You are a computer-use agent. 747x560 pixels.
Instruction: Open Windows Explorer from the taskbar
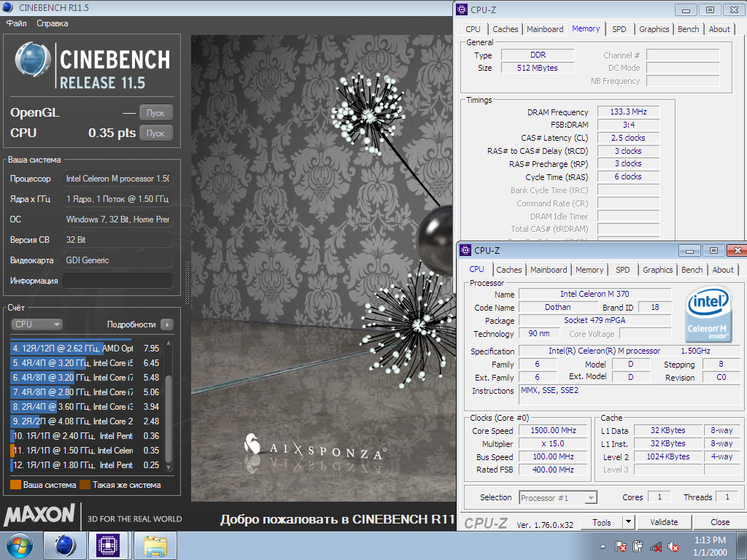(155, 545)
